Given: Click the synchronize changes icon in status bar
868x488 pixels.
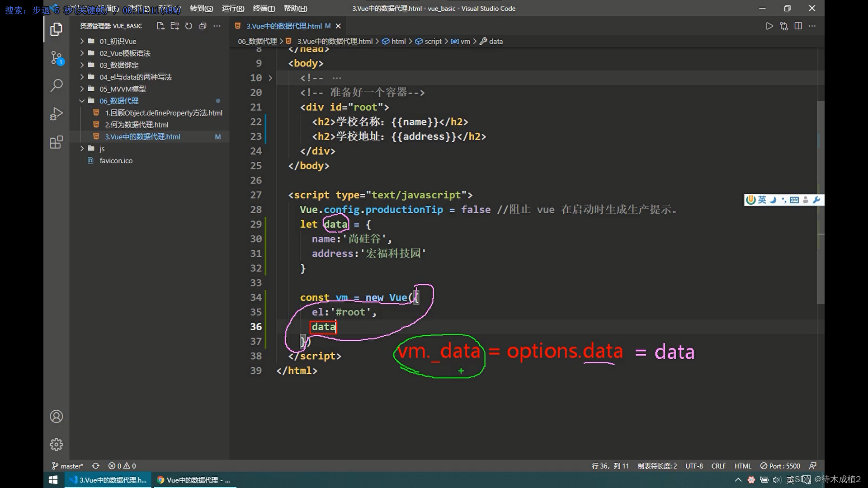Looking at the screenshot, I should point(95,466).
